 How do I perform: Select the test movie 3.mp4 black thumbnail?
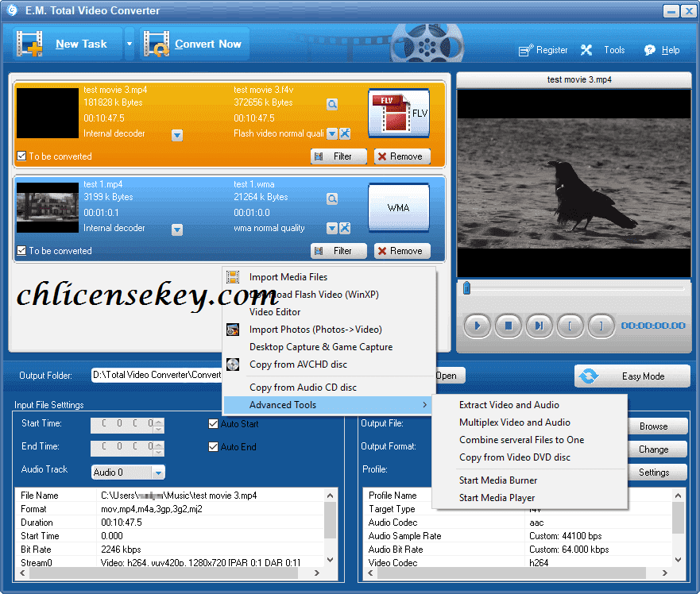pyautogui.click(x=48, y=113)
